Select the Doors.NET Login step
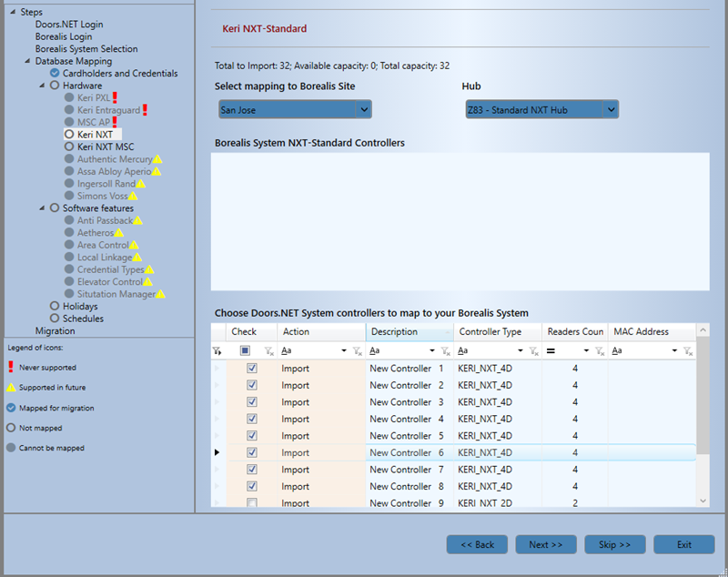Viewport: 728px width, 577px height. pyautogui.click(x=69, y=25)
